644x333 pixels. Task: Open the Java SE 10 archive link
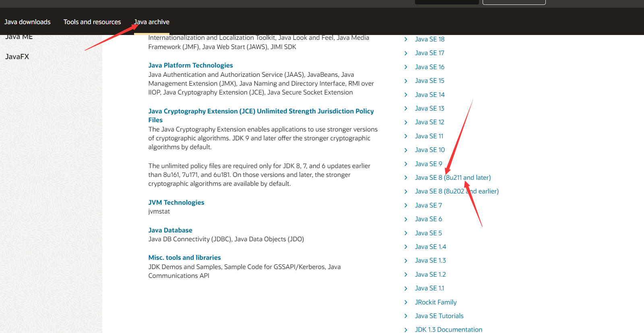[x=430, y=150]
